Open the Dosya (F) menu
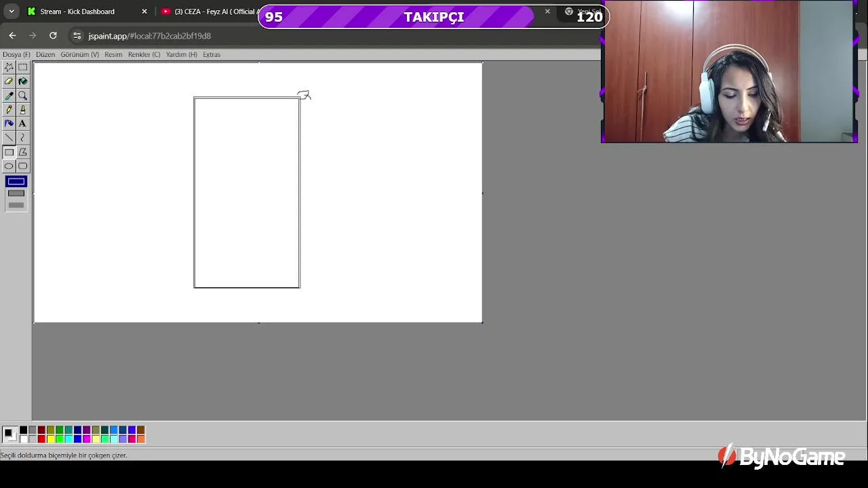The image size is (868, 488). 16,54
